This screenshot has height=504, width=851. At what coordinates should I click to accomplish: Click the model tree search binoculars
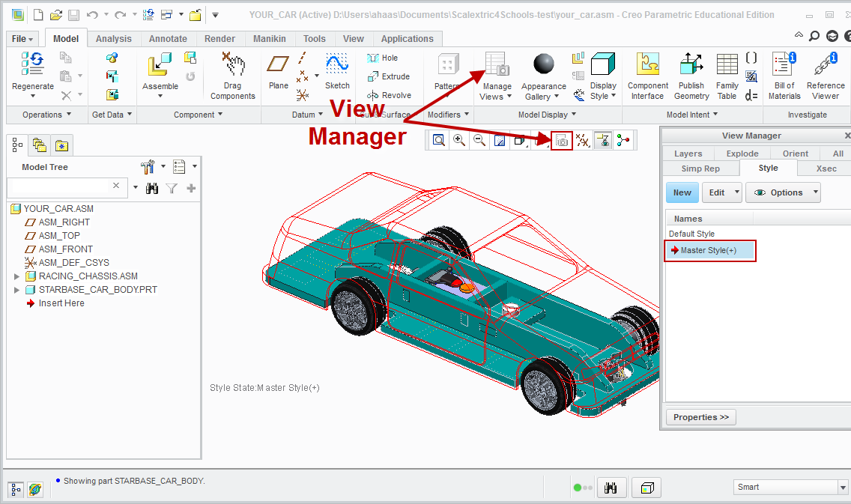coord(152,188)
